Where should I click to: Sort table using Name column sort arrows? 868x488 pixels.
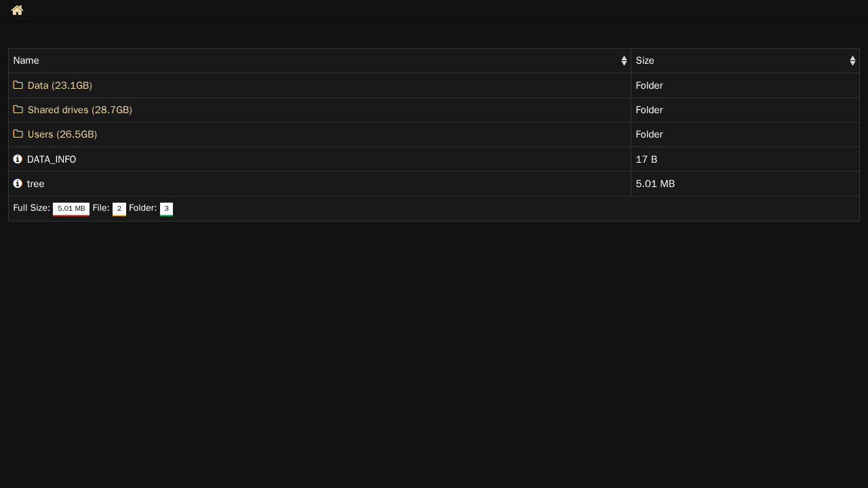tap(624, 61)
